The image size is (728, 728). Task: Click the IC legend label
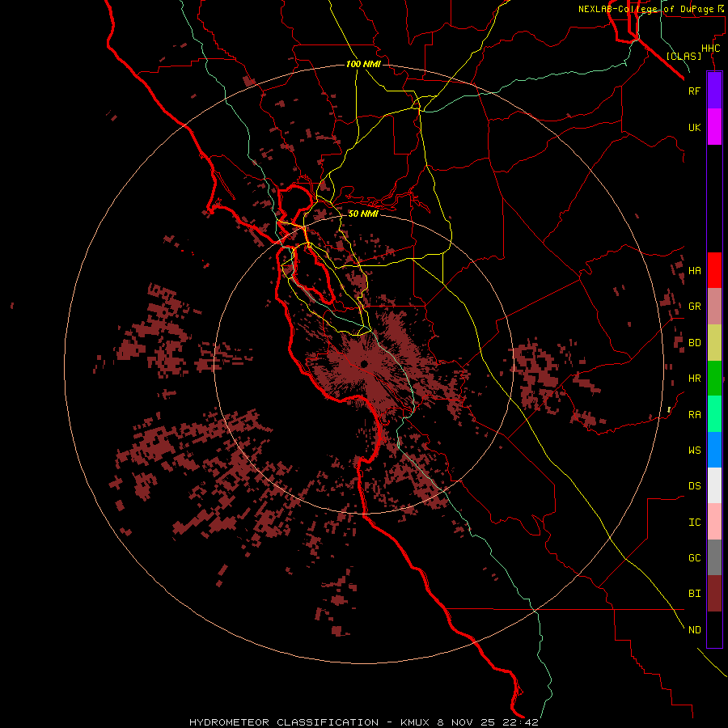[x=694, y=523]
